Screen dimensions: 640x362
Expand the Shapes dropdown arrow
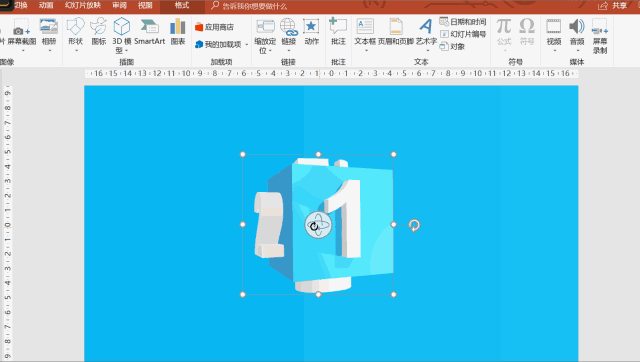[76, 51]
